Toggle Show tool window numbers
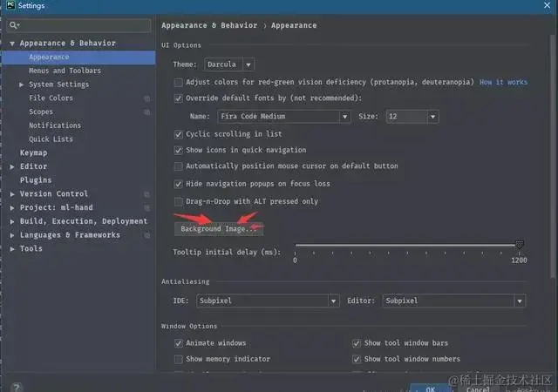 coord(357,360)
